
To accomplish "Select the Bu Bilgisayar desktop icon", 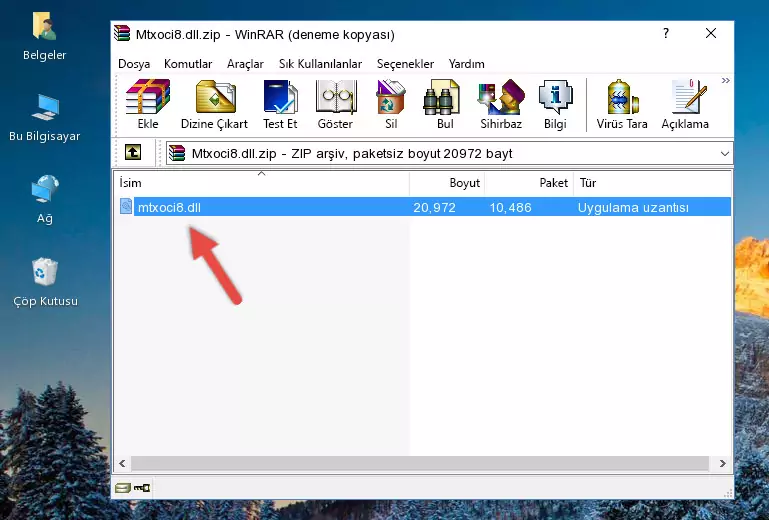I will pos(45,118).
